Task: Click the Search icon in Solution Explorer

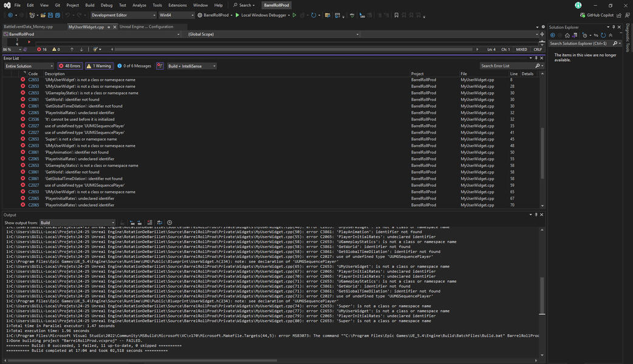Action: tap(615, 43)
